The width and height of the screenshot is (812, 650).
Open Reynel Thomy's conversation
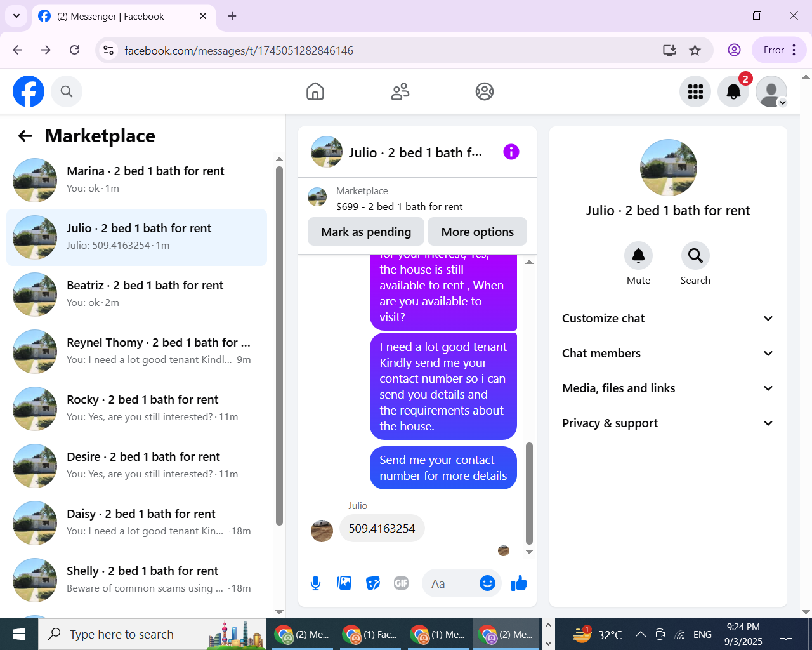point(136,352)
